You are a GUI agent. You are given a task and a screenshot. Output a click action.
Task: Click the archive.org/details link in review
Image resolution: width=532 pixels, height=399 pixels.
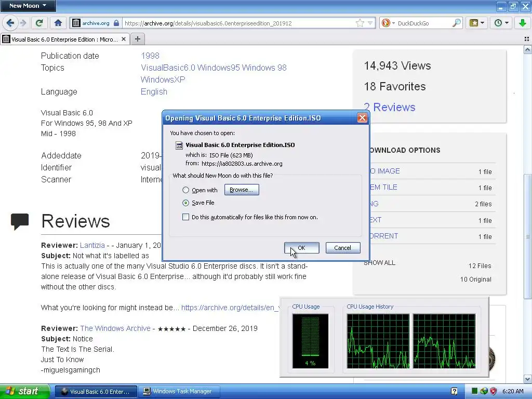[x=230, y=308]
